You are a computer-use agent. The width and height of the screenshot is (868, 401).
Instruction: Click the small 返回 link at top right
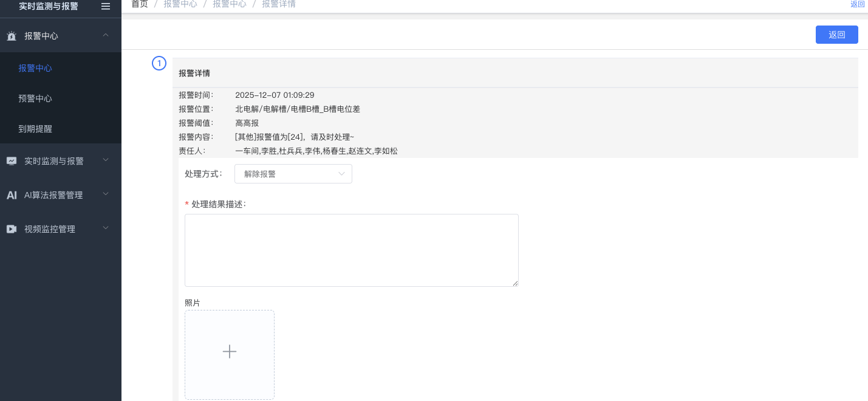coord(857,4)
